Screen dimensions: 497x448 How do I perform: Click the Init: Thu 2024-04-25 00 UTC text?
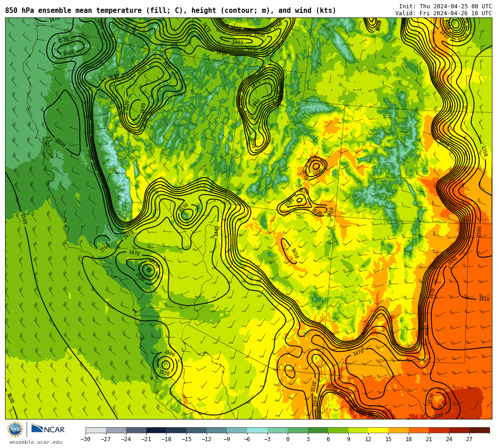(x=445, y=6)
